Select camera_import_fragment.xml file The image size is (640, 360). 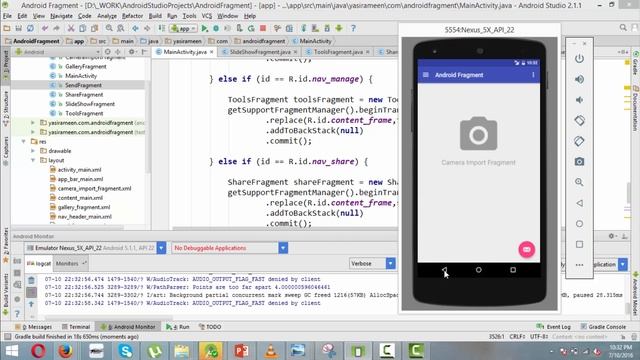tap(94, 189)
